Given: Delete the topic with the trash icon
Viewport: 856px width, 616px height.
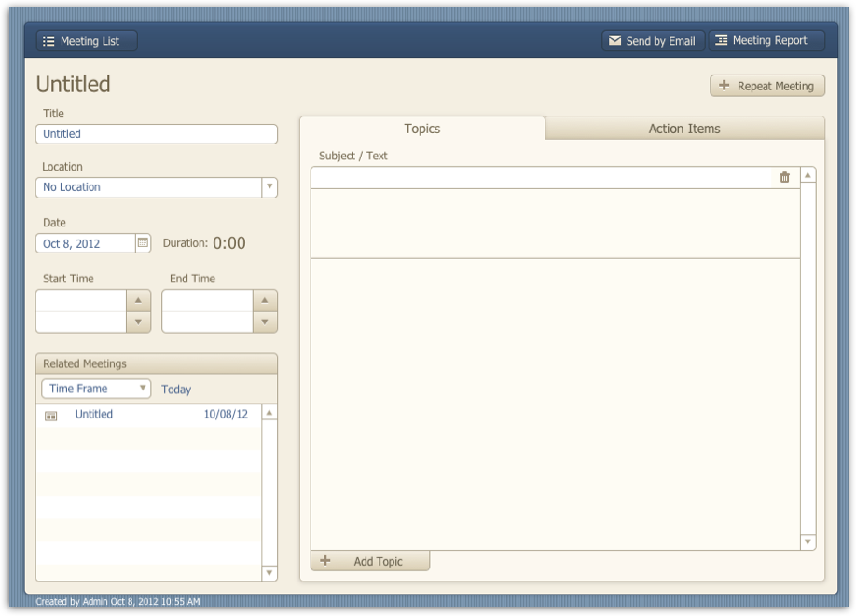Looking at the screenshot, I should pos(782,175).
